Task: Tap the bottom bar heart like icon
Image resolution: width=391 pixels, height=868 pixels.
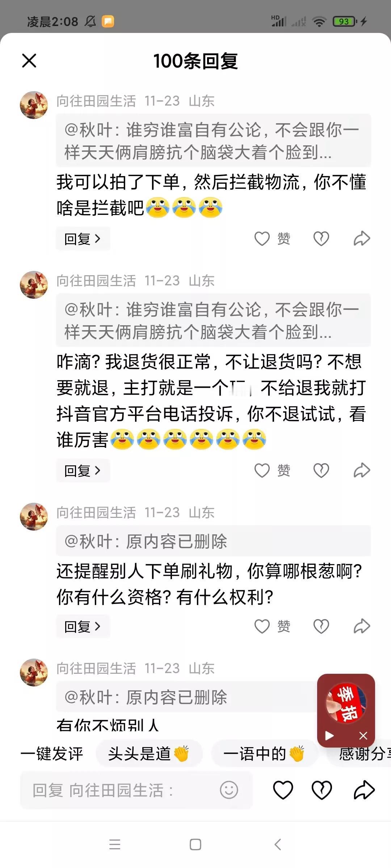Action: click(x=283, y=790)
